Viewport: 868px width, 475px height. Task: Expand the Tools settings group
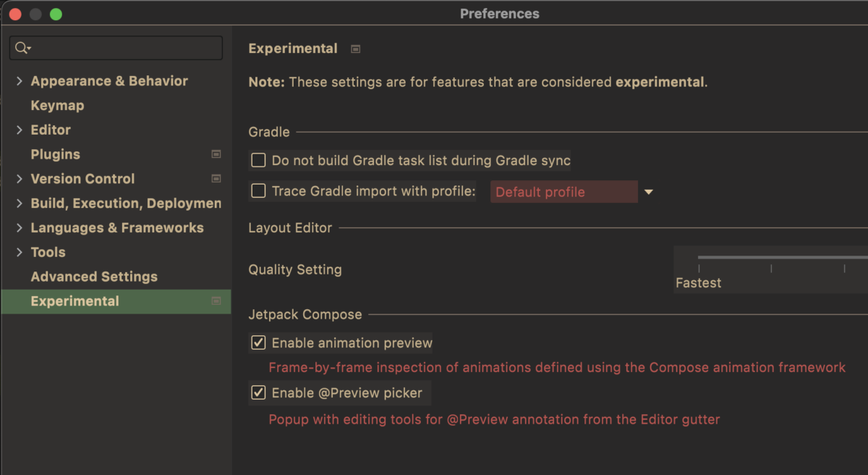click(19, 253)
